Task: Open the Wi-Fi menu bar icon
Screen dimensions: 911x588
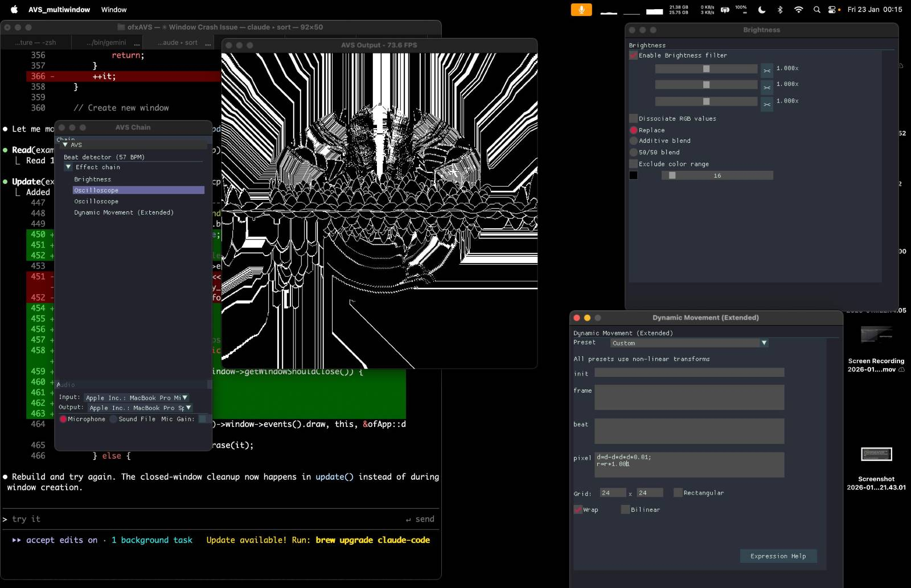Action: tap(798, 10)
